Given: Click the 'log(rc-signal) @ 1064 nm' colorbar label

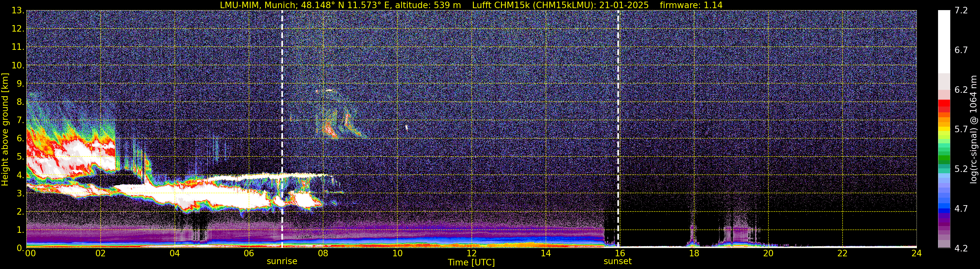Looking at the screenshot, I should pos(973,129).
